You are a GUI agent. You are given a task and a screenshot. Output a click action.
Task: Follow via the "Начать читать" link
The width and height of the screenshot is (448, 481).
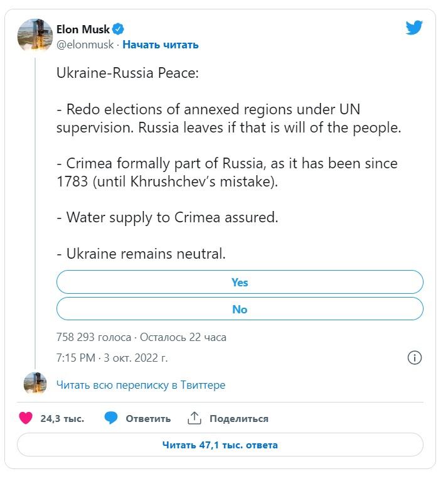click(161, 45)
